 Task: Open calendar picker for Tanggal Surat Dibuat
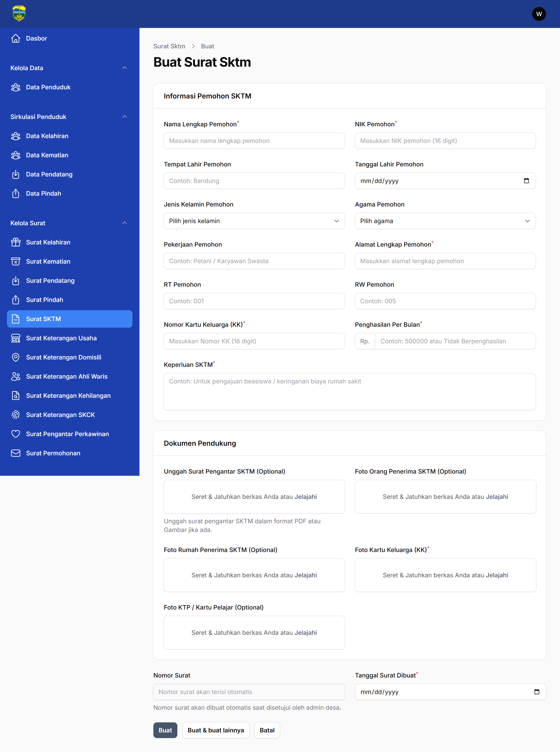click(537, 692)
